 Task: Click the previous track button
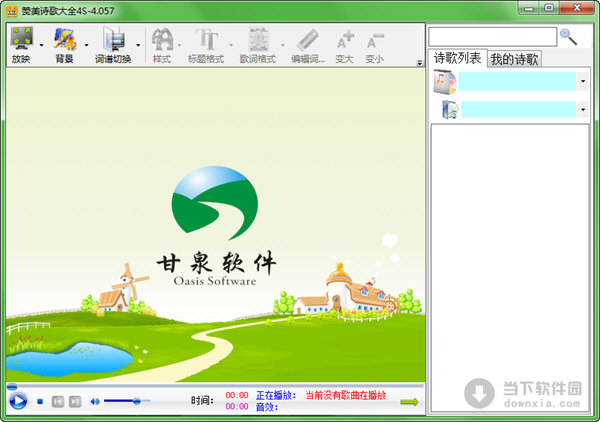tap(58, 401)
